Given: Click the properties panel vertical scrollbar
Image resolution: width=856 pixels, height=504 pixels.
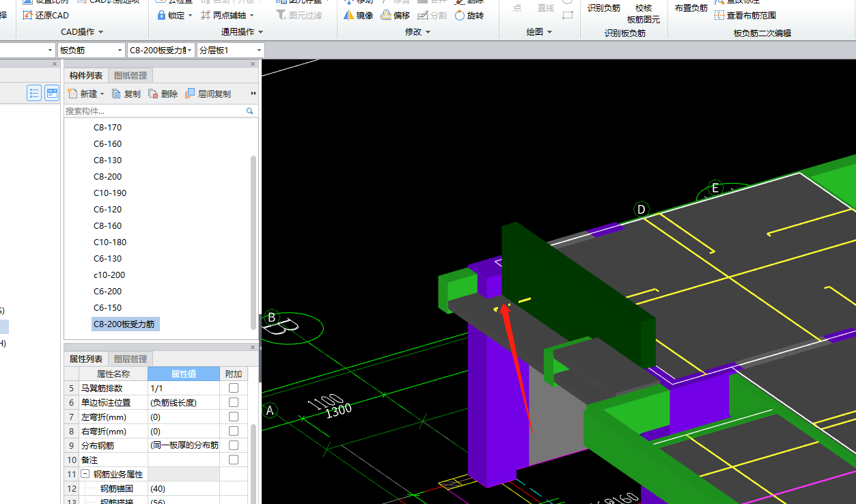Looking at the screenshot, I should [253, 464].
